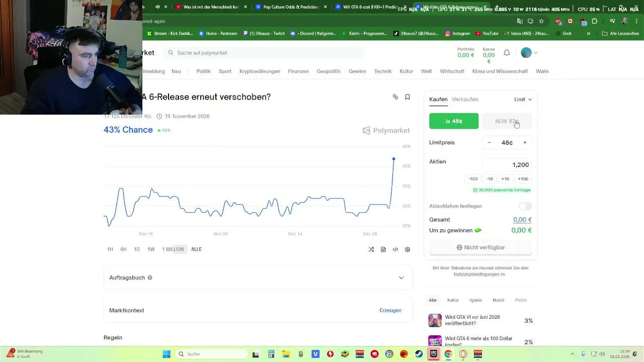Filter related markets by Musik

click(498, 300)
